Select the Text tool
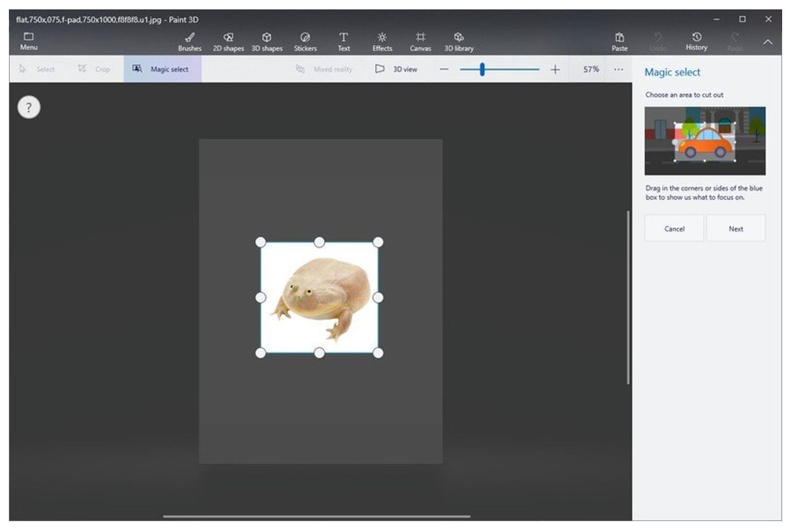This screenshot has width=796, height=532. click(343, 41)
